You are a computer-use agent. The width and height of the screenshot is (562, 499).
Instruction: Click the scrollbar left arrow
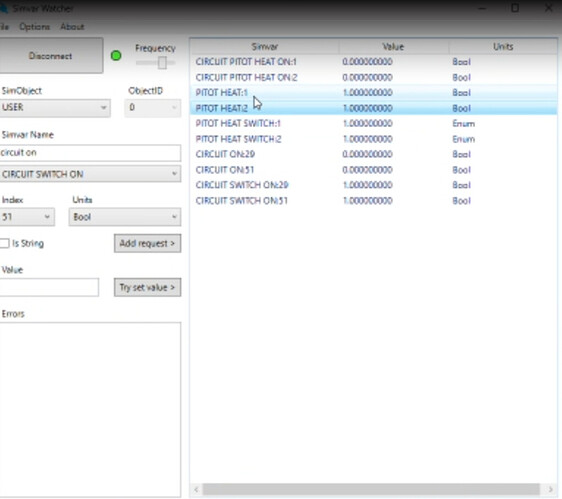[x=196, y=489]
